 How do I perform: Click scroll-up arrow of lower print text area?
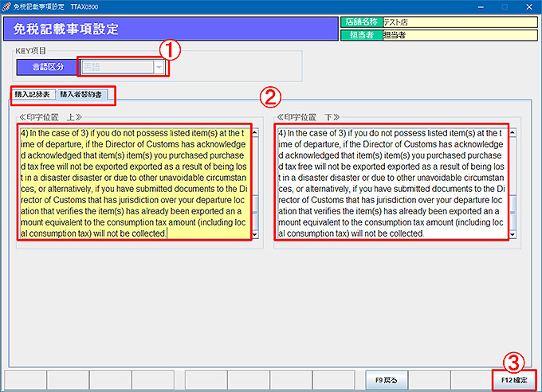(x=513, y=132)
